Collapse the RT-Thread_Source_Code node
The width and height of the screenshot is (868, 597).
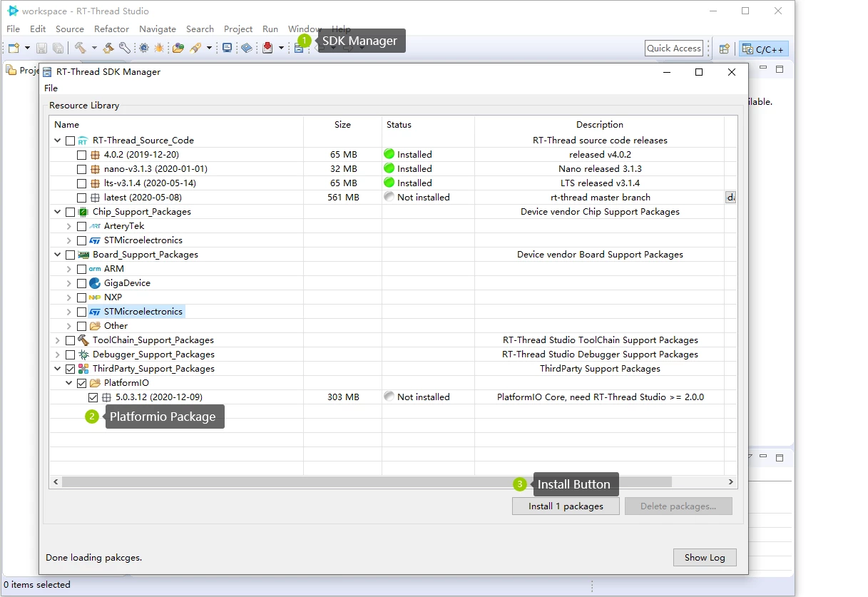coord(58,141)
